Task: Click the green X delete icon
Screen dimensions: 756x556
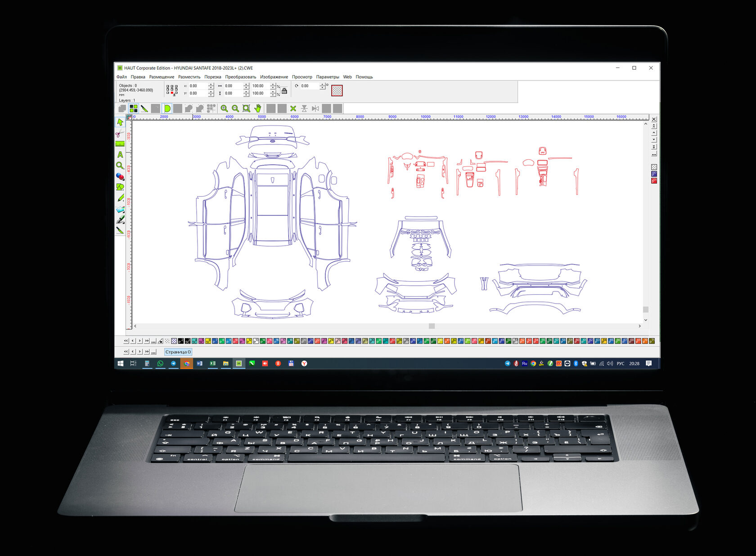Action: pyautogui.click(x=293, y=108)
